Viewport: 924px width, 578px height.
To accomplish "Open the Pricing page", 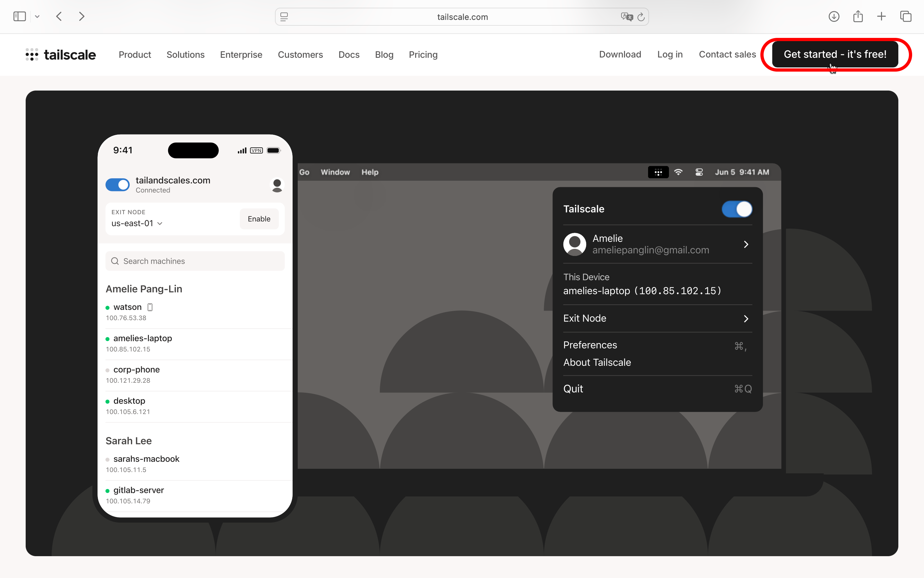I will [x=423, y=55].
